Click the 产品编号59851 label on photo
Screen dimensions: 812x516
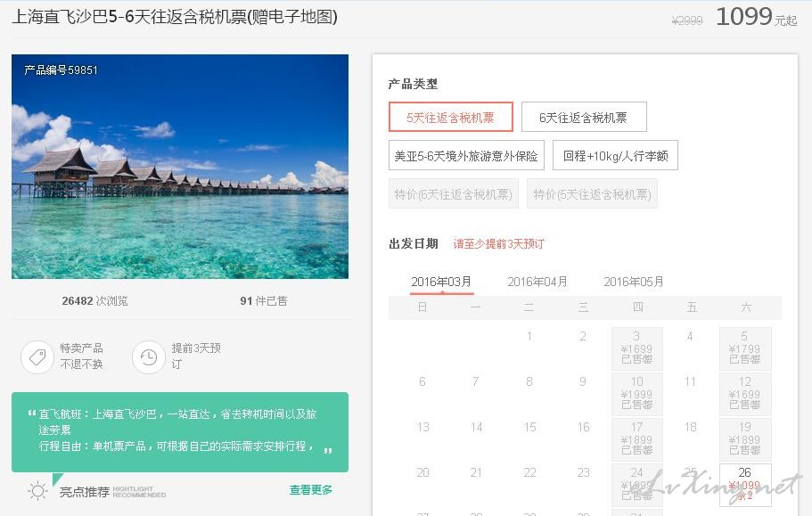61,70
